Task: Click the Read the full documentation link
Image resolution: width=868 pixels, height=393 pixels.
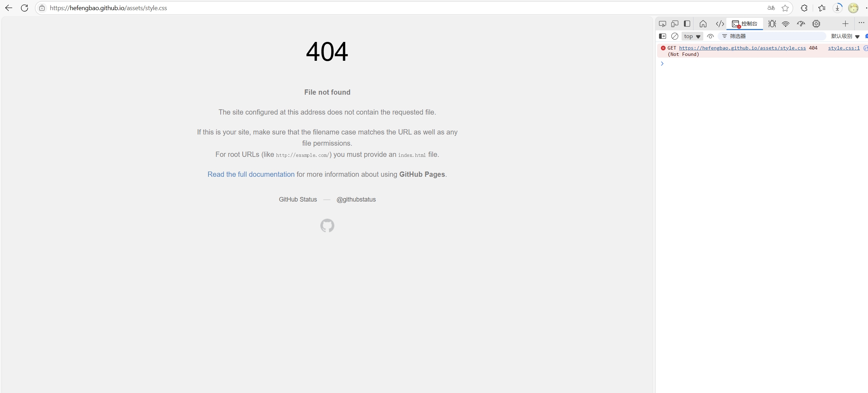Action: [251, 174]
